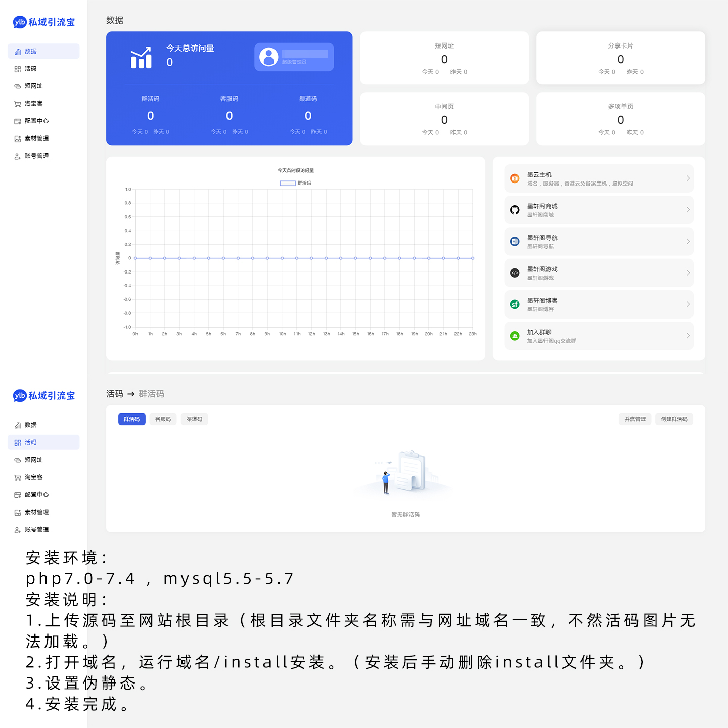Expand 墨轩阁游戏 with the right arrow
728x728 pixels.
tap(688, 273)
